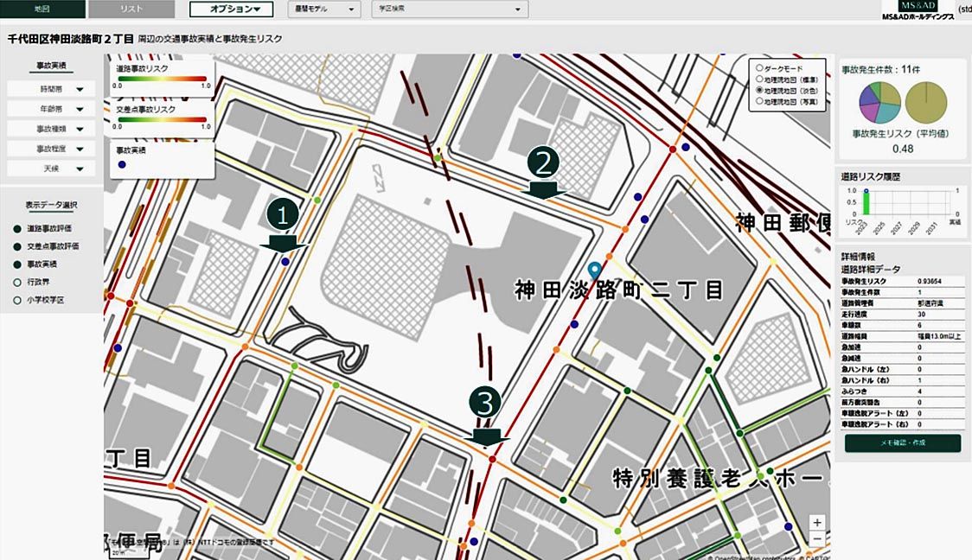The image size is (972, 560).
Task: Zoom in with the map plus button
Action: coord(817,523)
